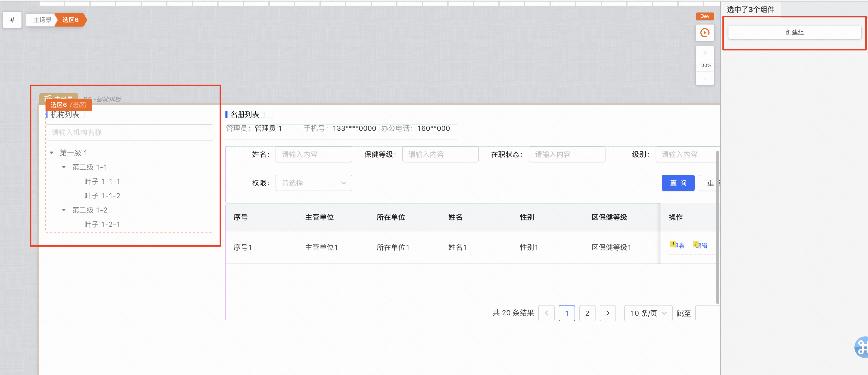Image resolution: width=868 pixels, height=375 pixels.
Task: Select the 第二级 1-2 label
Action: click(90, 210)
